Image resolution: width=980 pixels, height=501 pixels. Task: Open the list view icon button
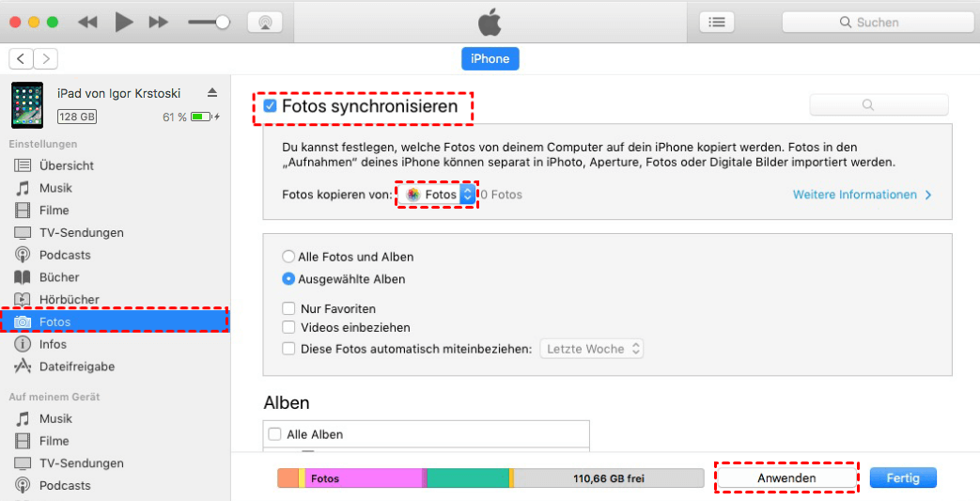point(717,22)
